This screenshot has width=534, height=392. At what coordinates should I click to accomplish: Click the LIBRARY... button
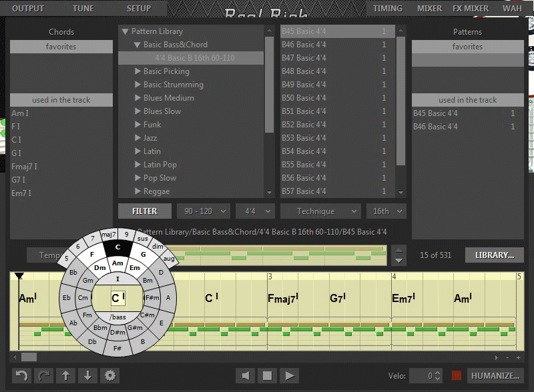(x=495, y=255)
